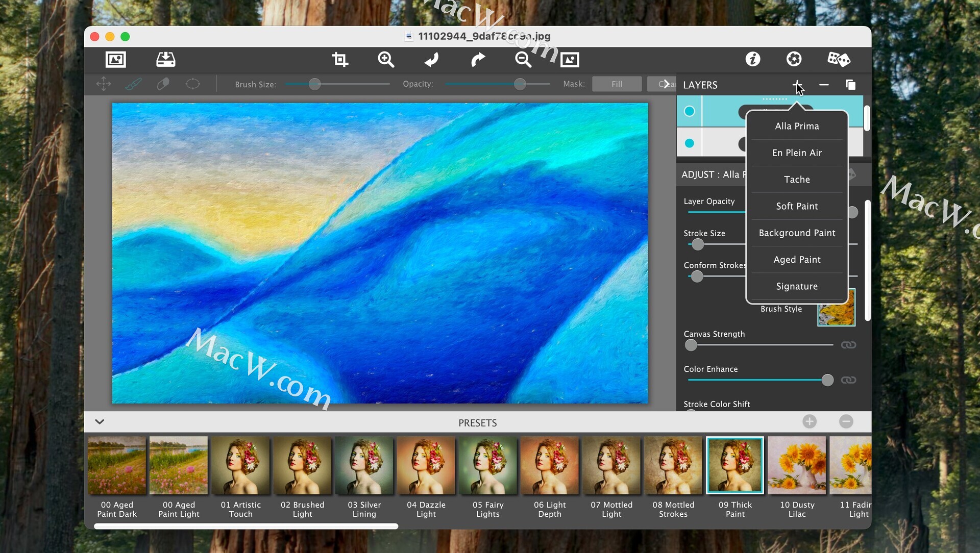Open the help lifesaver icon

pyautogui.click(x=794, y=59)
